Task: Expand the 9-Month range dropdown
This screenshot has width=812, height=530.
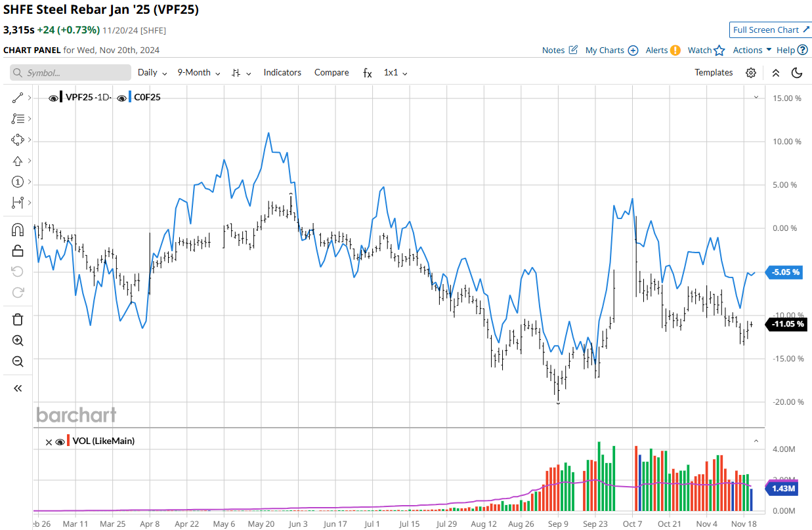Action: pyautogui.click(x=198, y=73)
